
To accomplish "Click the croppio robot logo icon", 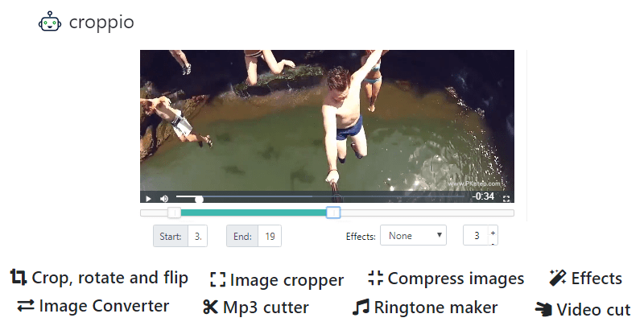I will tap(50, 22).
